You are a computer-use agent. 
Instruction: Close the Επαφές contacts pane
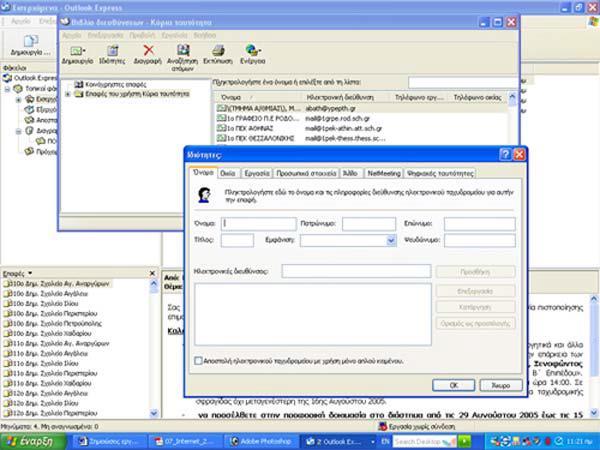(152, 273)
